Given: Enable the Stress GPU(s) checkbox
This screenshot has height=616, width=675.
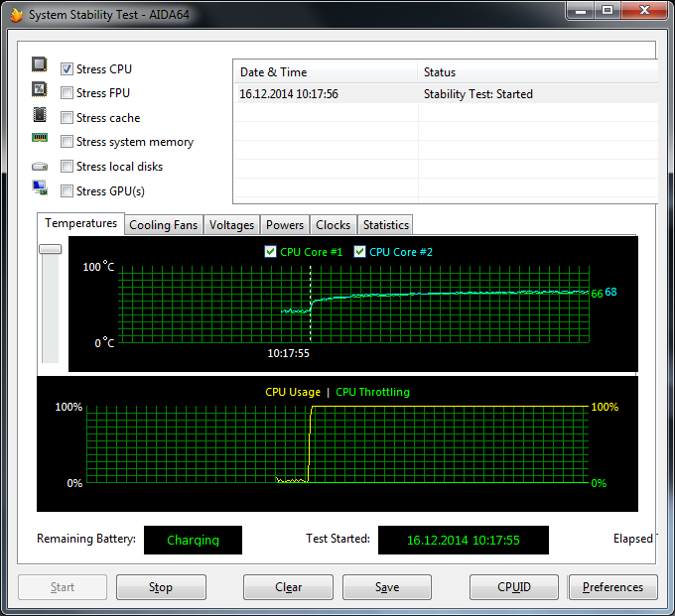Looking at the screenshot, I should pyautogui.click(x=67, y=191).
